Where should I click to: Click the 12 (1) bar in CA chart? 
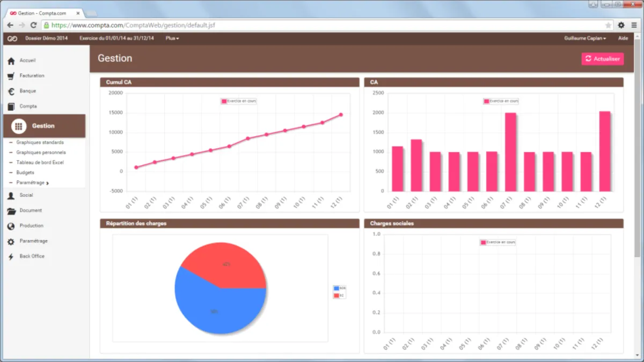pyautogui.click(x=605, y=151)
